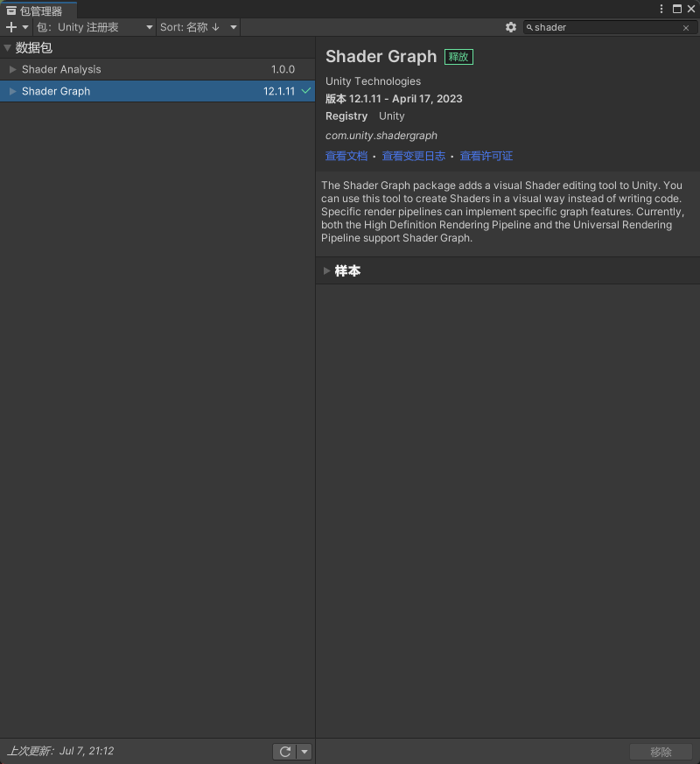This screenshot has height=764, width=700.
Task: Open the ⋮ more options icon in titlebar
Action: point(662,9)
